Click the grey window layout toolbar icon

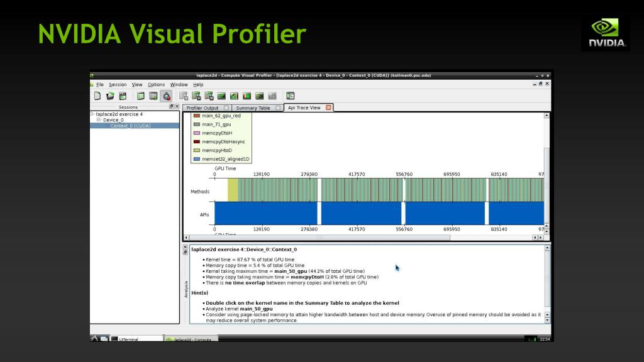[153, 96]
